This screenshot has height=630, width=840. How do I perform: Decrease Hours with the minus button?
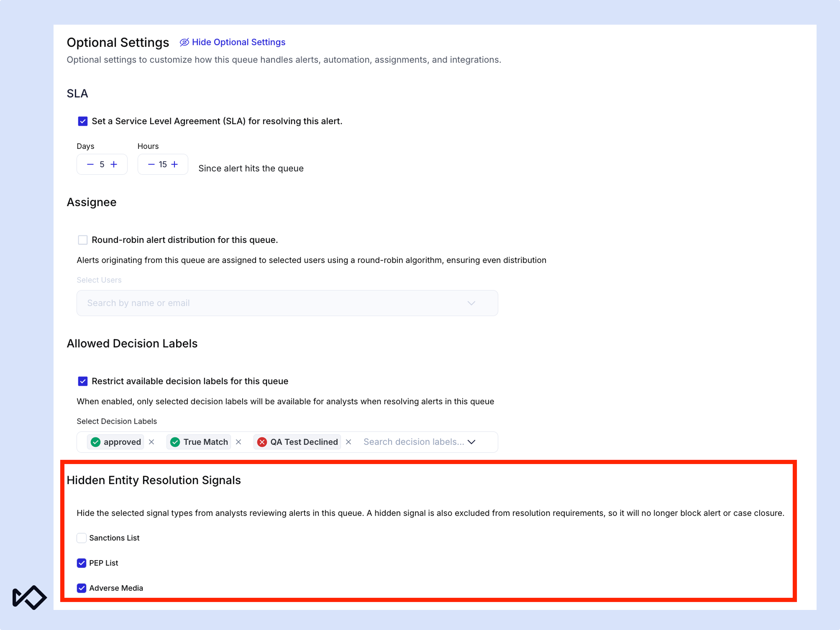(151, 164)
